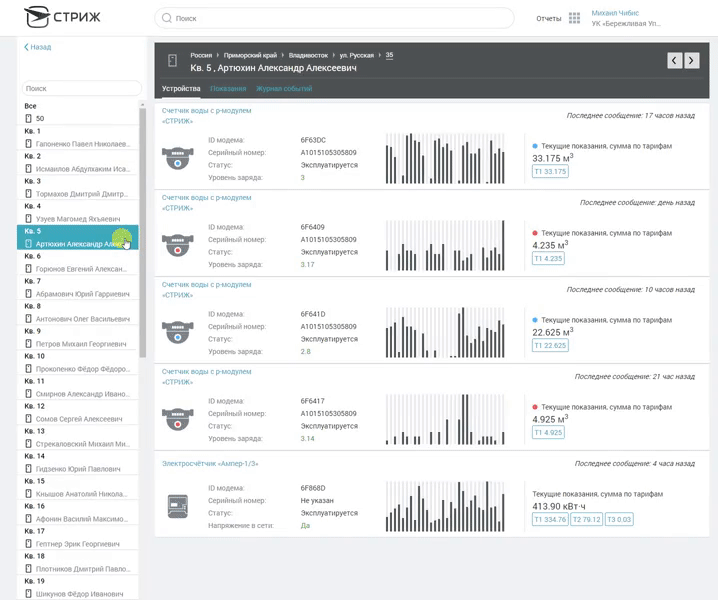Click water meter icon for modem 6F6409

(x=178, y=245)
